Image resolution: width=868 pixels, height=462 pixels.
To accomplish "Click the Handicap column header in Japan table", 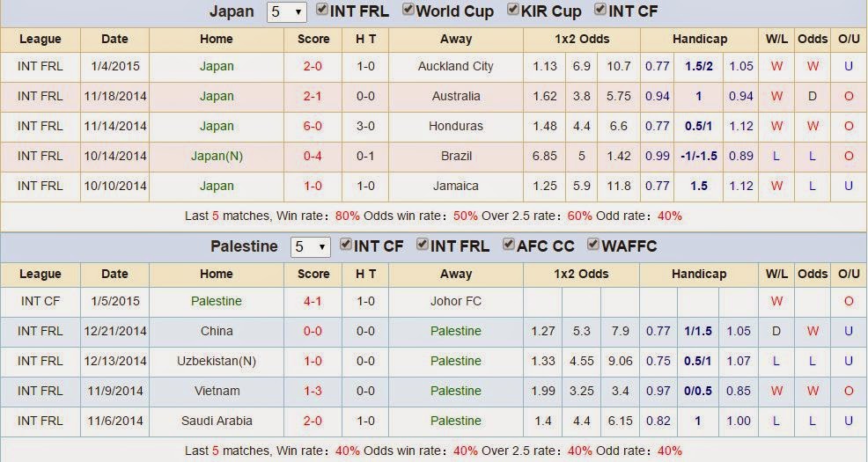I will tap(700, 40).
